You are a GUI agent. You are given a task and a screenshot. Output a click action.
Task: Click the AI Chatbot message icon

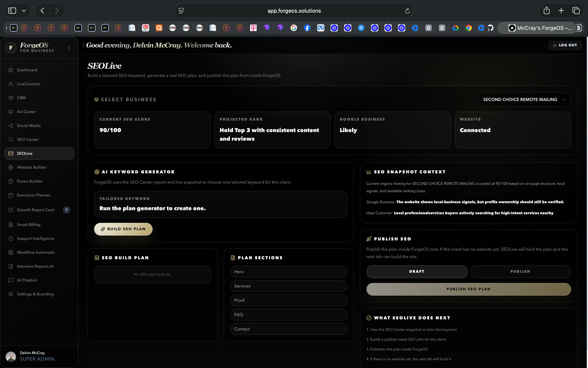[11, 280]
